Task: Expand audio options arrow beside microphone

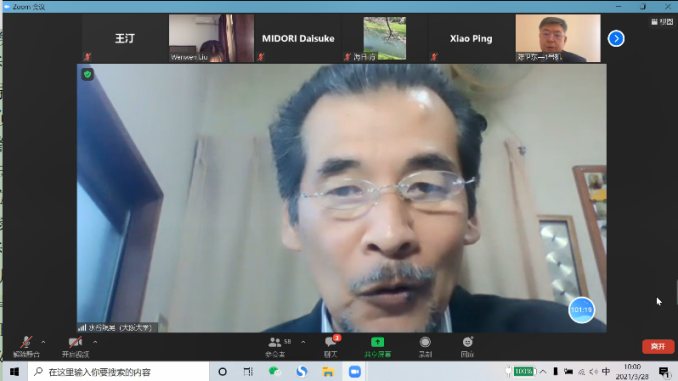Action: [43, 342]
